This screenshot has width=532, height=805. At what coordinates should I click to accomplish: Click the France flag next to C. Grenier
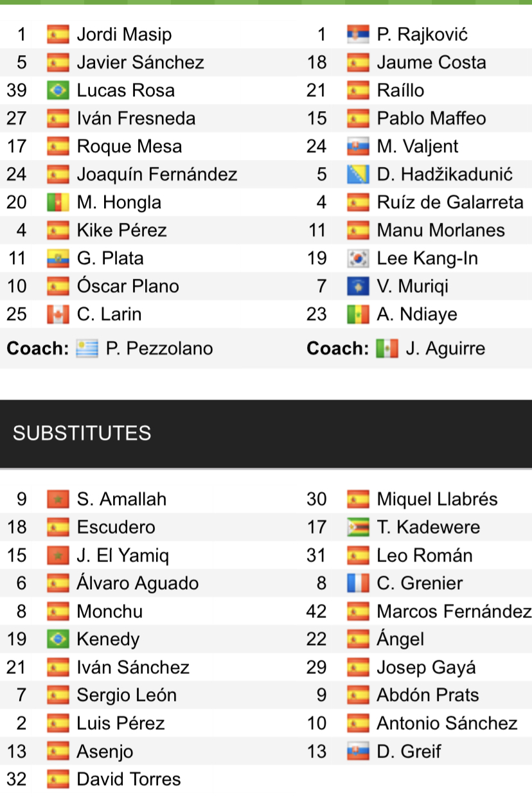(359, 583)
